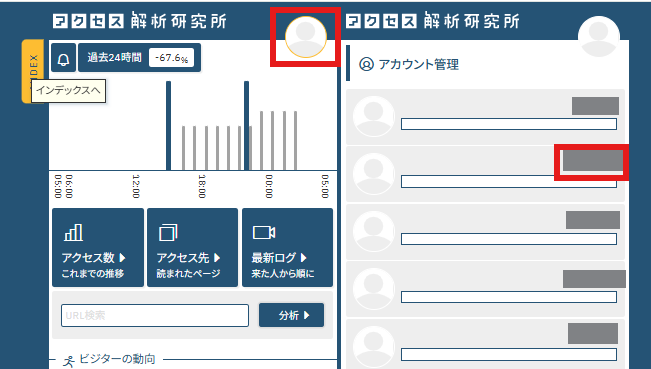
Task: Click the account icon beside アカウント管理
Action: pos(366,64)
